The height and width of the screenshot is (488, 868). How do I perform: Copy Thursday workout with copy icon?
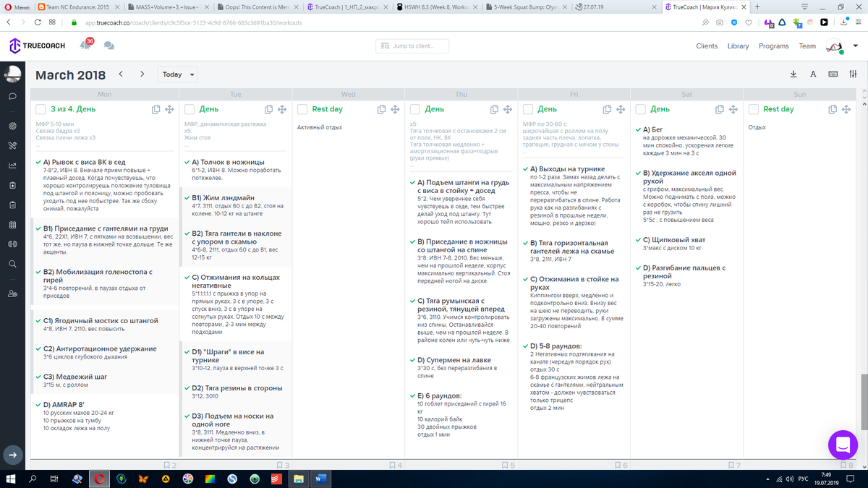[x=495, y=109]
